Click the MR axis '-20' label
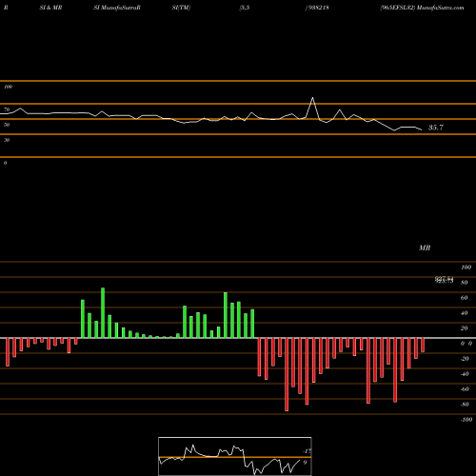Screen dimensions: 476x476 click(x=465, y=359)
